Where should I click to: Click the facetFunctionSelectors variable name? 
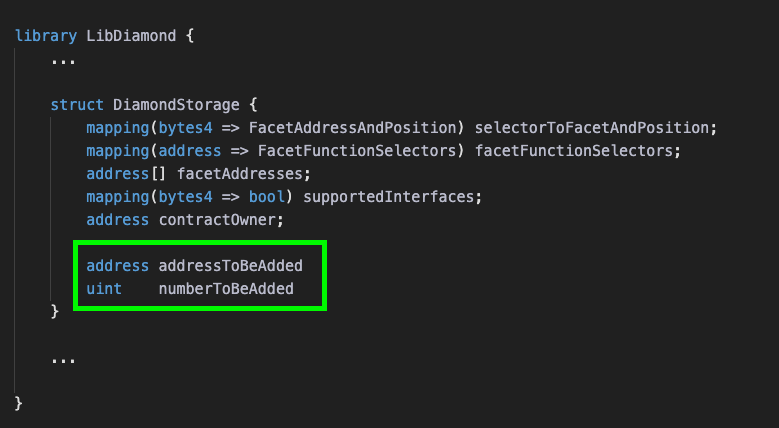pyautogui.click(x=574, y=151)
